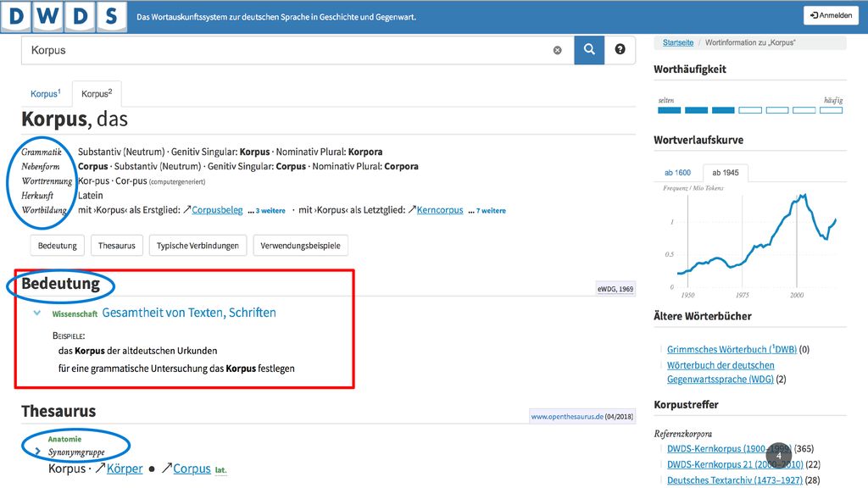The image size is (868, 488).
Task: Click the Typische Verbindungen button
Action: click(x=198, y=246)
